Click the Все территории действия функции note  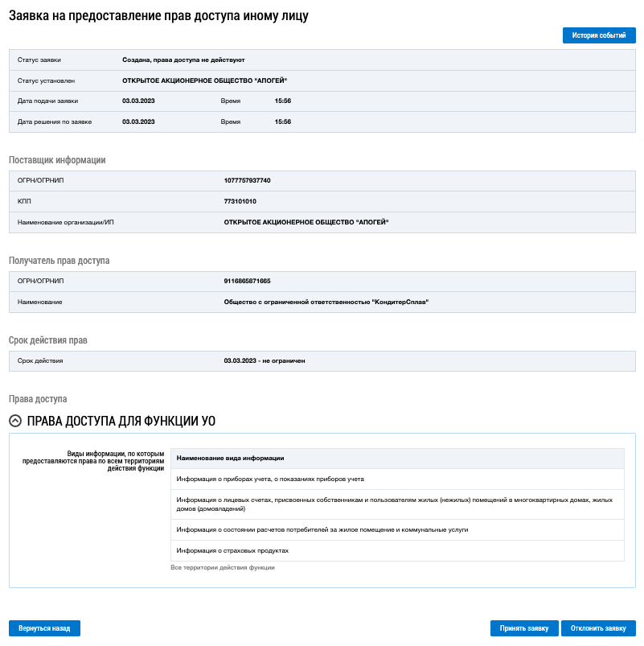click(223, 568)
